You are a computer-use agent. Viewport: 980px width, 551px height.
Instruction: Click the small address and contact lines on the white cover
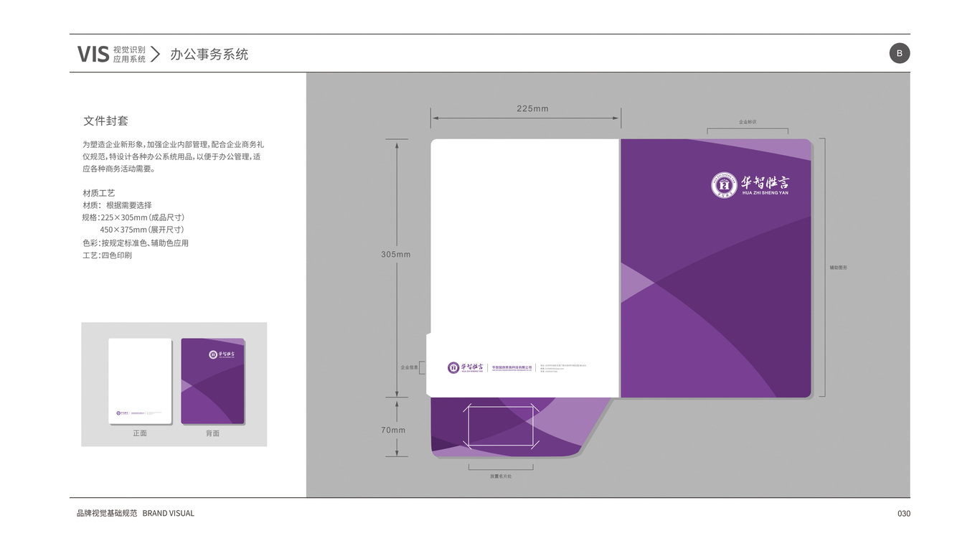click(x=563, y=368)
